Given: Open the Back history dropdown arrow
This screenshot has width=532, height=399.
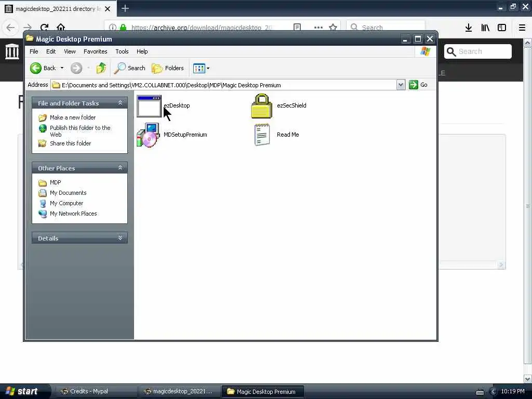Looking at the screenshot, I should click(x=62, y=68).
